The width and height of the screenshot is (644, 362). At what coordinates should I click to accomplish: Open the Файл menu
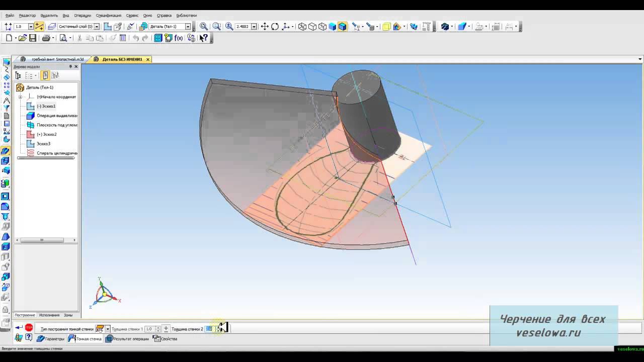coord(10,16)
